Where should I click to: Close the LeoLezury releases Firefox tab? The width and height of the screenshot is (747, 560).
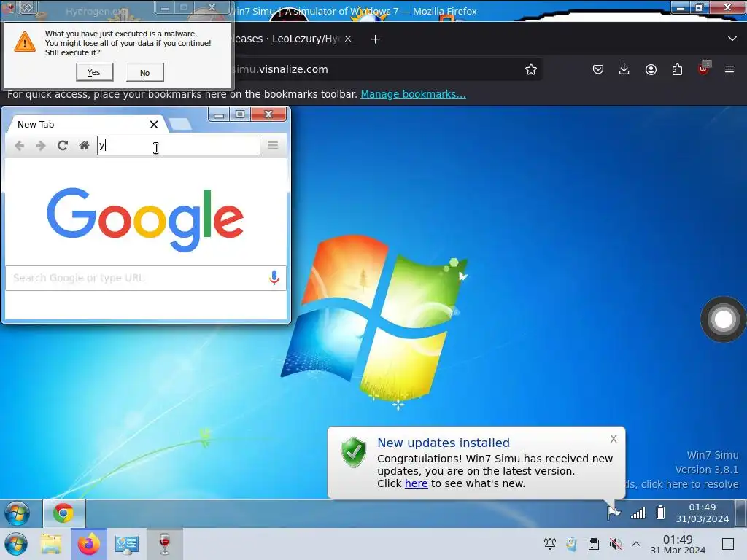click(x=348, y=39)
